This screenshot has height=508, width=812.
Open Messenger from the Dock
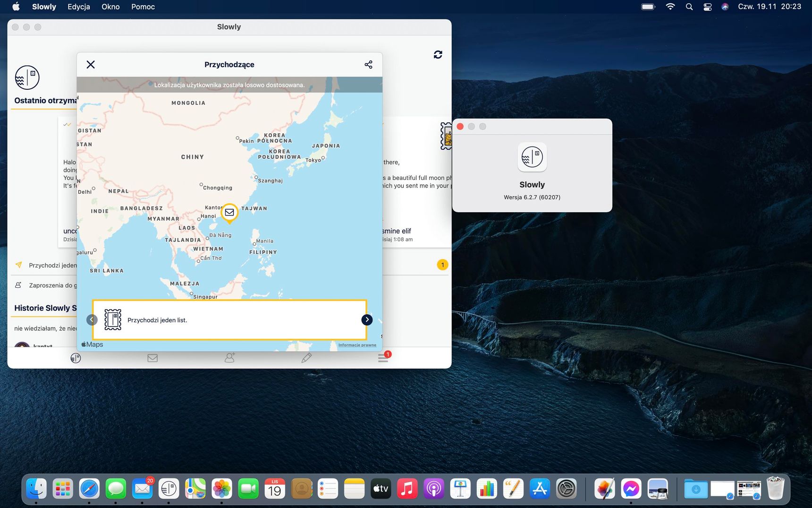point(631,489)
